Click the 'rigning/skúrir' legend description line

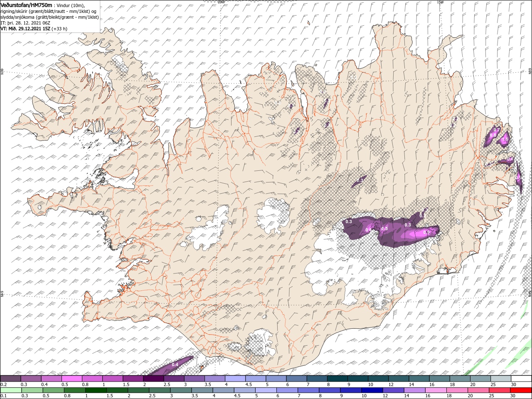pyautogui.click(x=48, y=11)
